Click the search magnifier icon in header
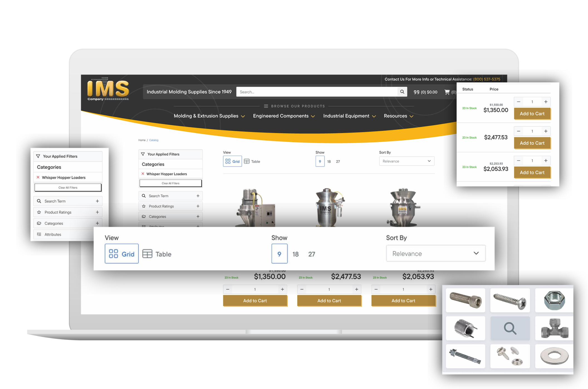This screenshot has width=588, height=389. (402, 92)
